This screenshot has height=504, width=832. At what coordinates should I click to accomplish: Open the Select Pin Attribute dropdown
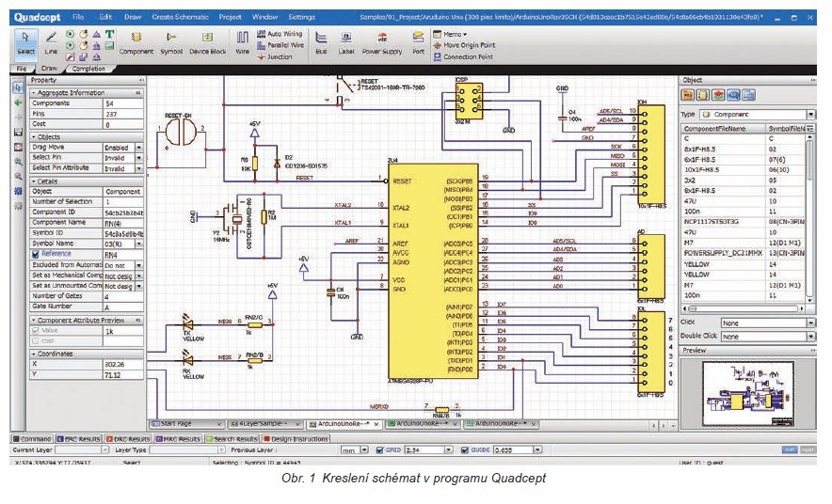[x=139, y=168]
